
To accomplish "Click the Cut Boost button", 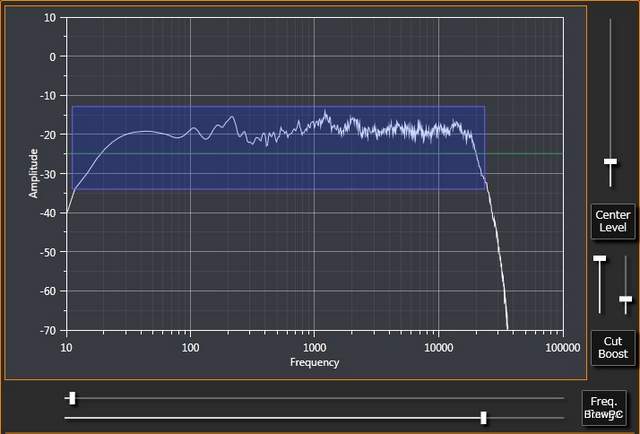I will coord(611,346).
